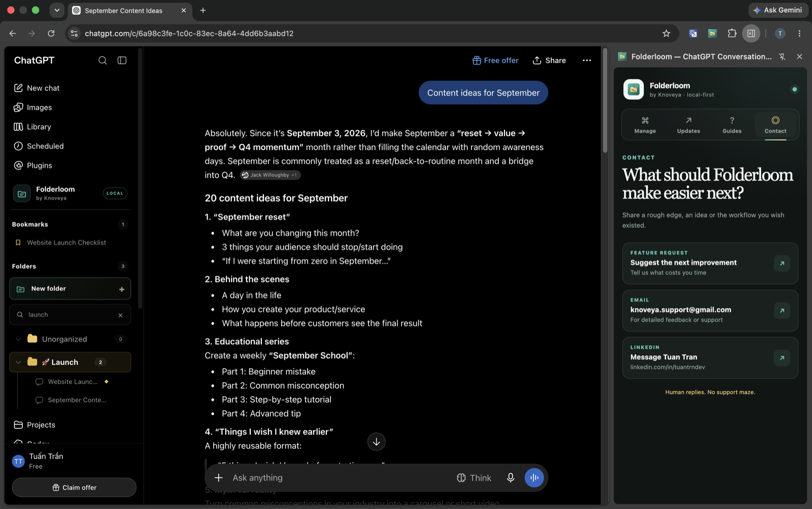
Task: Focus the launch folder search field
Action: click(x=70, y=314)
